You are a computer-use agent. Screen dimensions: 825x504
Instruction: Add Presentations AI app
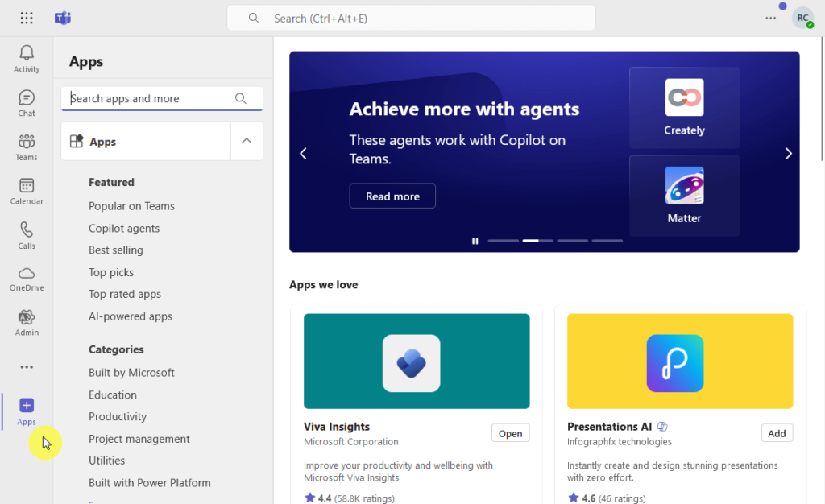pos(777,434)
